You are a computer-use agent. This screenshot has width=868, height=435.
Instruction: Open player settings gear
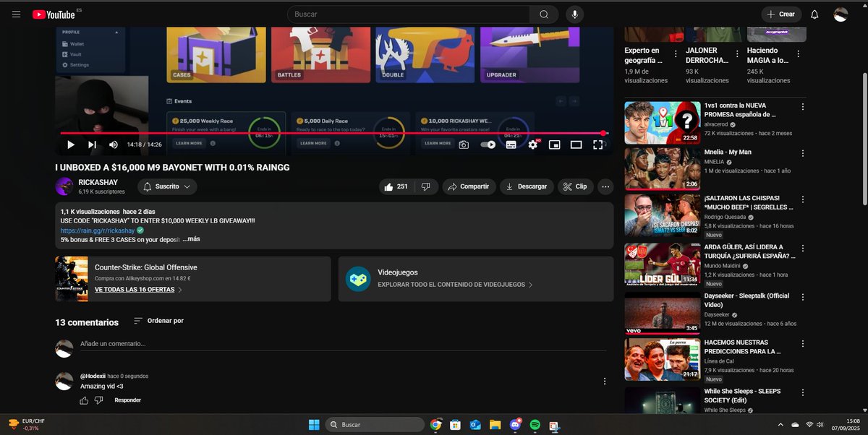(533, 145)
